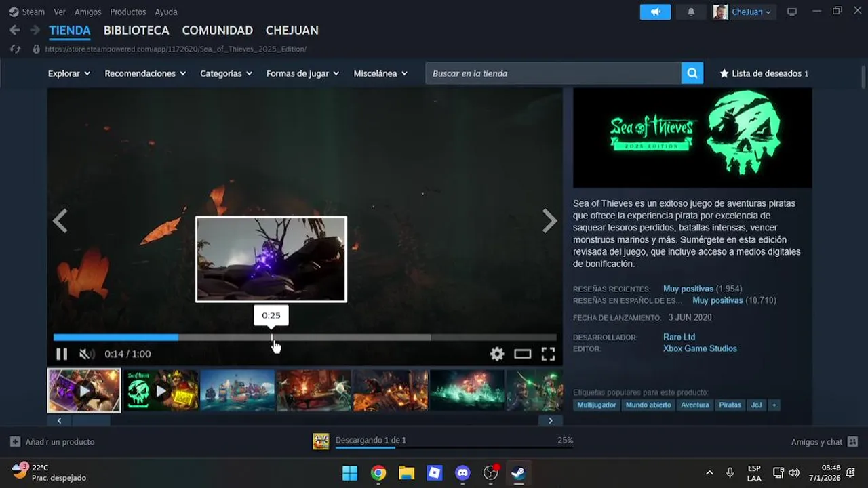Image resolution: width=868 pixels, height=488 pixels.
Task: Open the Amigos menu
Action: click(88, 12)
